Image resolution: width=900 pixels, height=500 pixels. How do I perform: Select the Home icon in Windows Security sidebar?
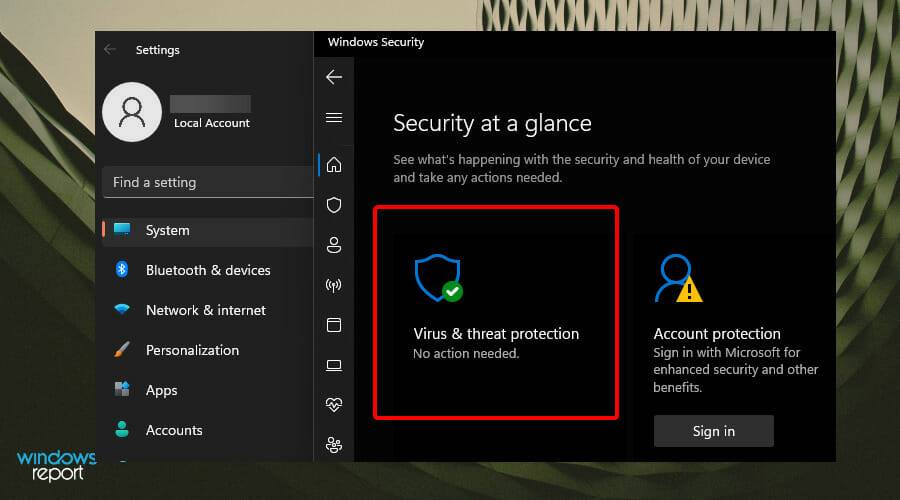(334, 165)
